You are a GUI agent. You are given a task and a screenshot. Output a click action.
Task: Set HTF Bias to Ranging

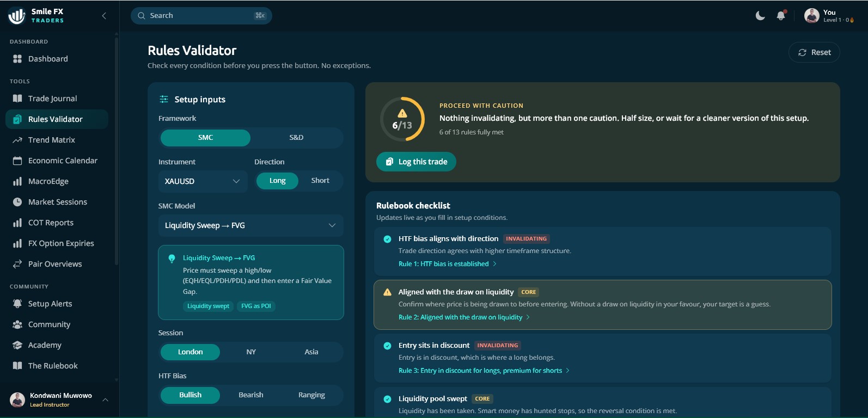pyautogui.click(x=311, y=395)
